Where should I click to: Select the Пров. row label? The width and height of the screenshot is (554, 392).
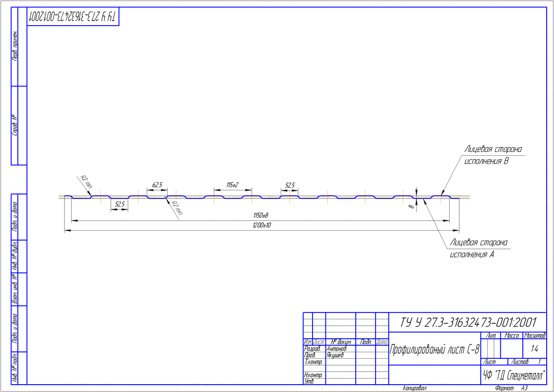pyautogui.click(x=309, y=355)
